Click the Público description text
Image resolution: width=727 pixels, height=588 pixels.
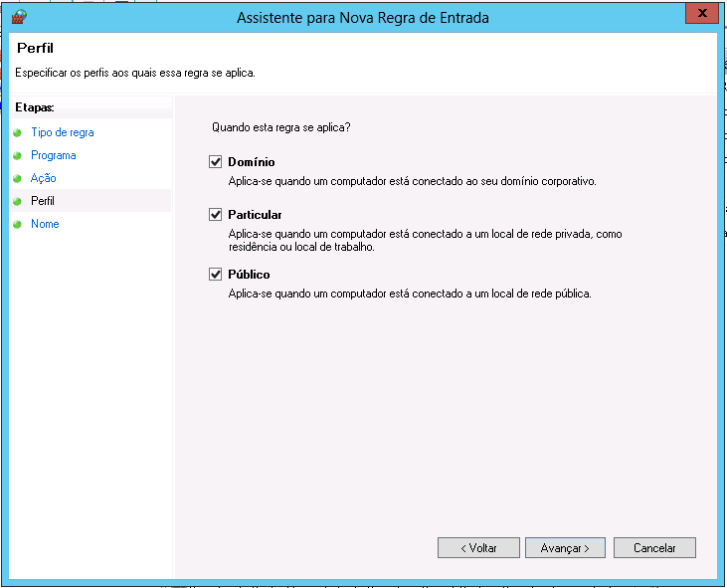tap(409, 294)
